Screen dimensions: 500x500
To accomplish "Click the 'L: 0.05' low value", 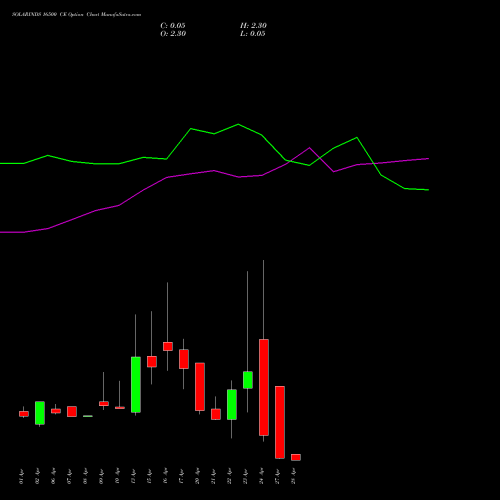I will pos(252,34).
